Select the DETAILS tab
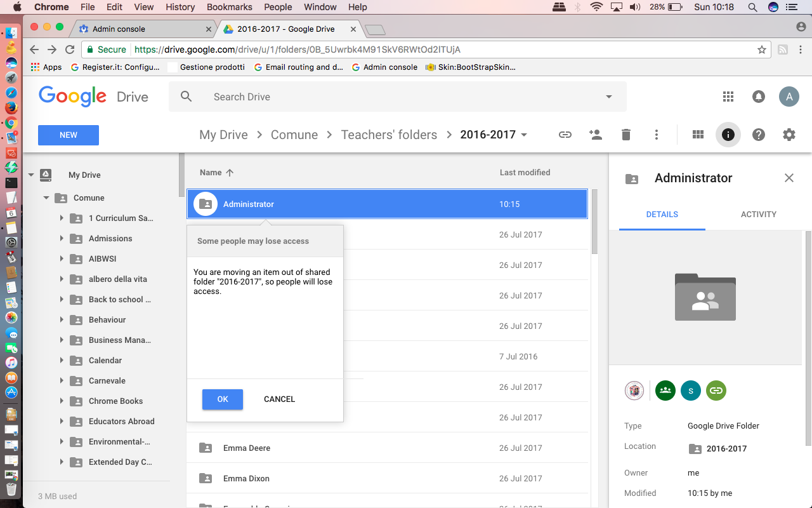The width and height of the screenshot is (812, 508). pyautogui.click(x=662, y=214)
